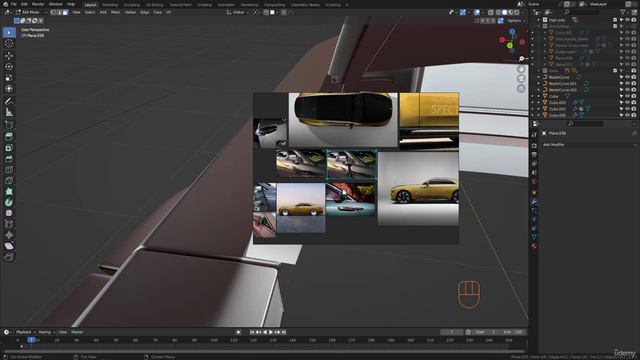640x360 pixels.
Task: Open the File menu
Action: click(13, 4)
